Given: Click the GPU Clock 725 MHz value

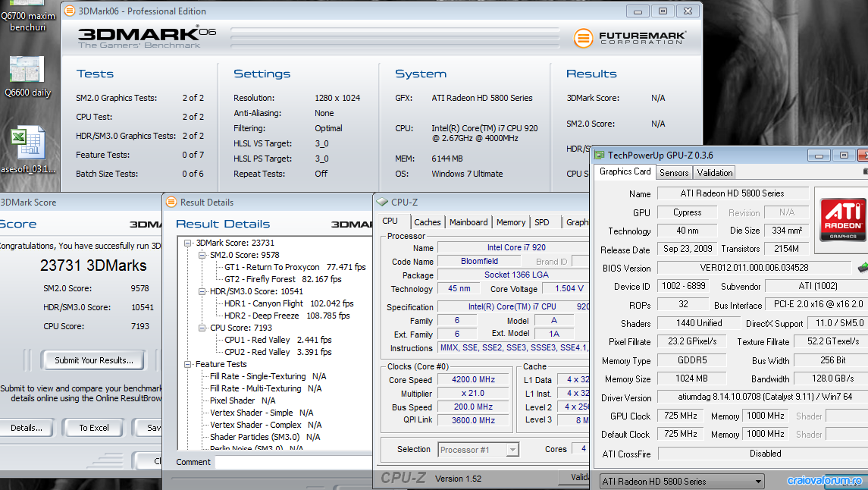Looking at the screenshot, I should (x=680, y=416).
